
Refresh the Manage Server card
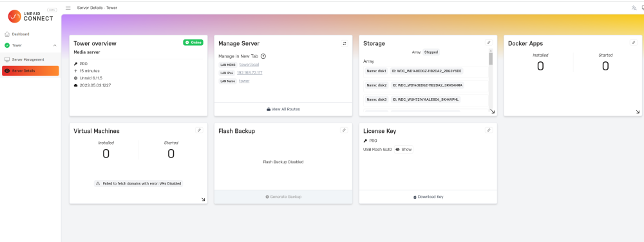pos(345,43)
